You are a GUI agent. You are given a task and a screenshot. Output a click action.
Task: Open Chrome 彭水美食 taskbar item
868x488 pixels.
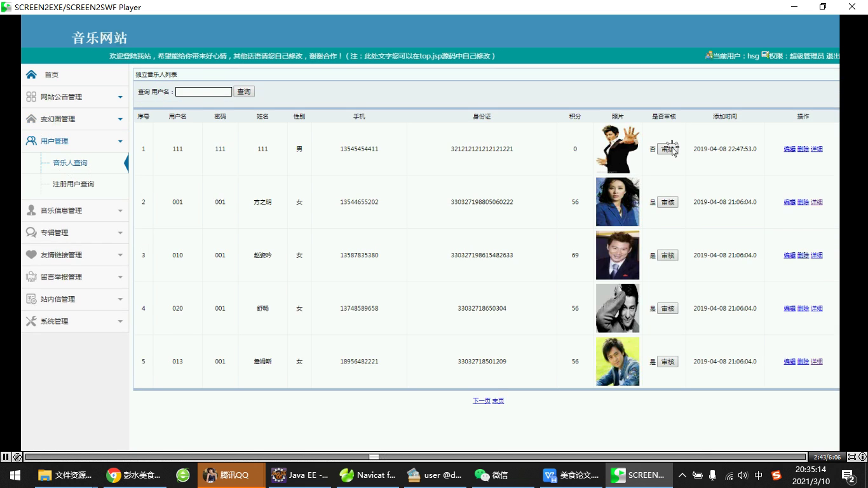click(x=133, y=475)
